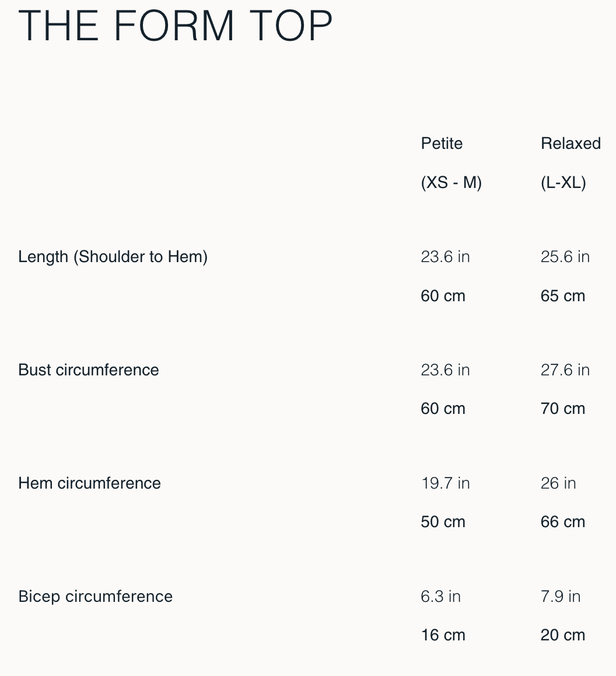616x676 pixels.
Task: Click the Petite bicep value 6.3 in
Action: tap(440, 597)
